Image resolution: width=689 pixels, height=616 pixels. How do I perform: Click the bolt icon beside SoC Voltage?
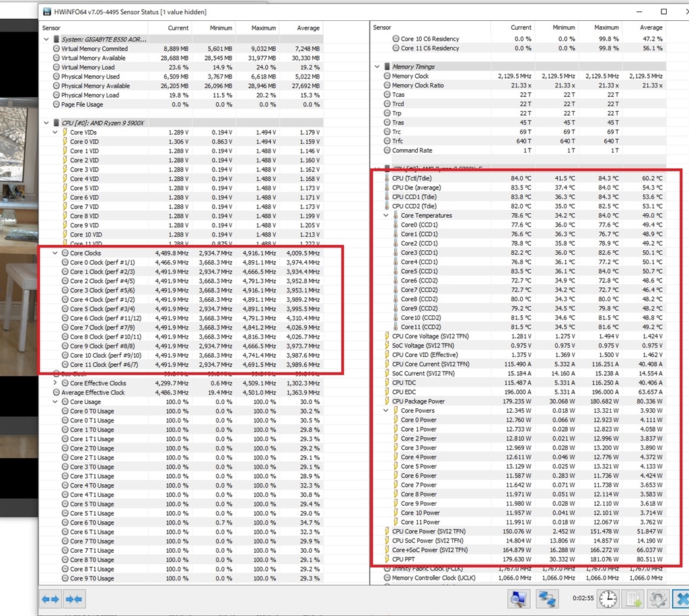387,345
